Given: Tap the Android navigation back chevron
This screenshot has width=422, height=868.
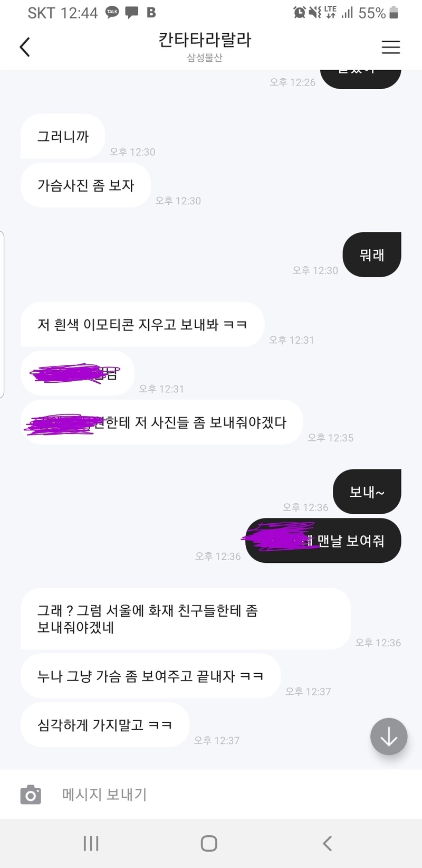Looking at the screenshot, I should (327, 843).
